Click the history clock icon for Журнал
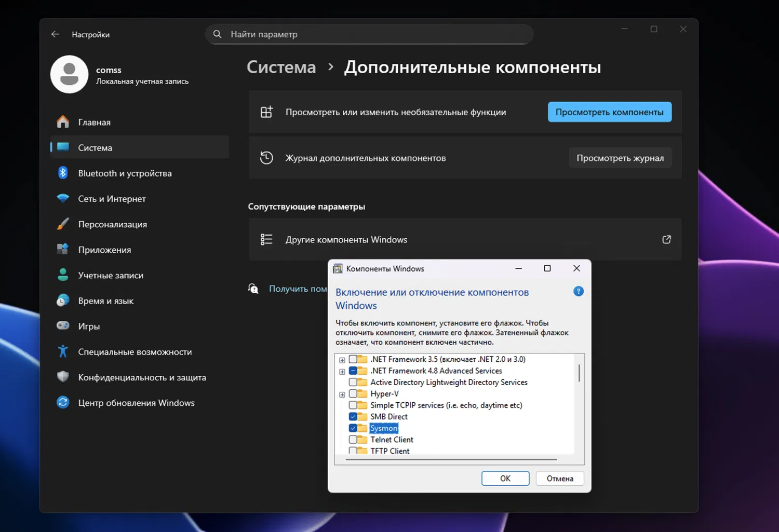Screen dimensions: 779x532 (x=266, y=158)
